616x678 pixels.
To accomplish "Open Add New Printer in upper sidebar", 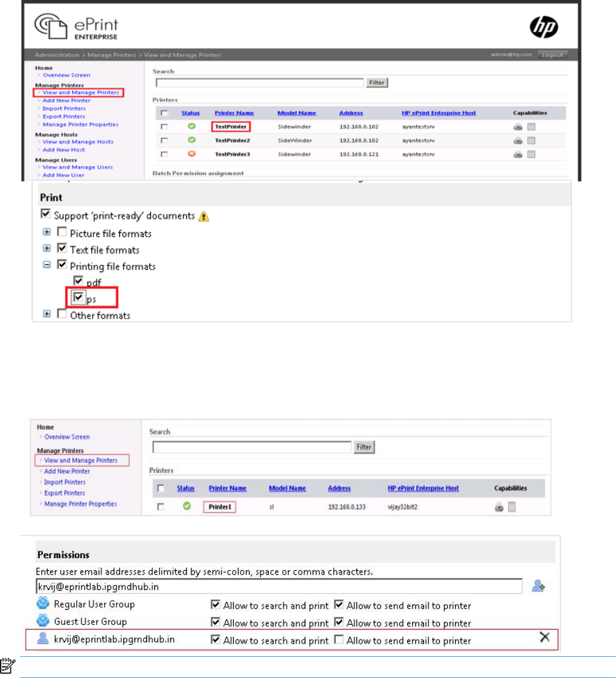I will (66, 101).
